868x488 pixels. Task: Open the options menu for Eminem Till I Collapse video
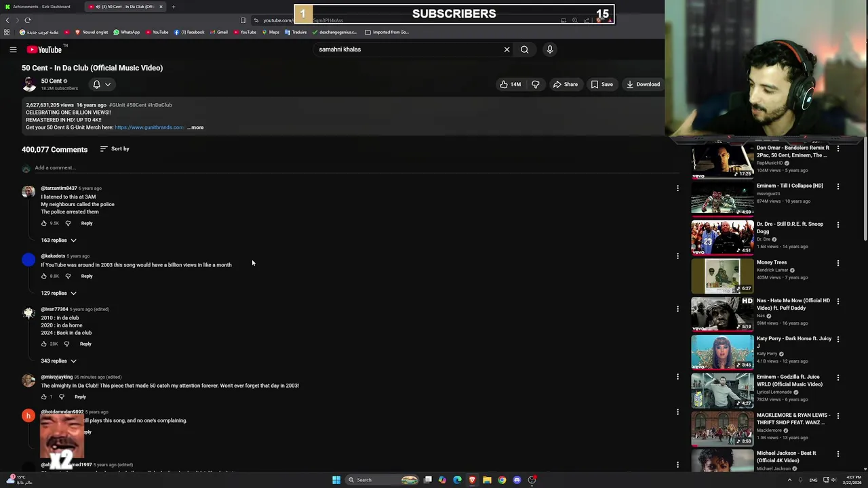(x=837, y=186)
